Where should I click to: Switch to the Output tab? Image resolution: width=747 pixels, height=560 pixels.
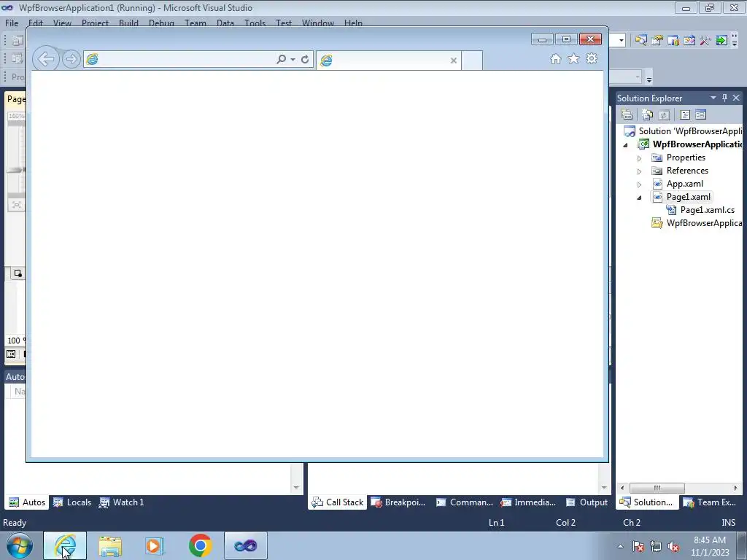587,502
